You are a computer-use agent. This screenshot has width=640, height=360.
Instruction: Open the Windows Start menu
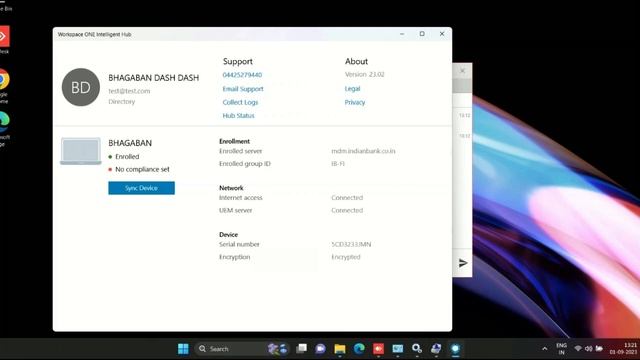(x=183, y=349)
